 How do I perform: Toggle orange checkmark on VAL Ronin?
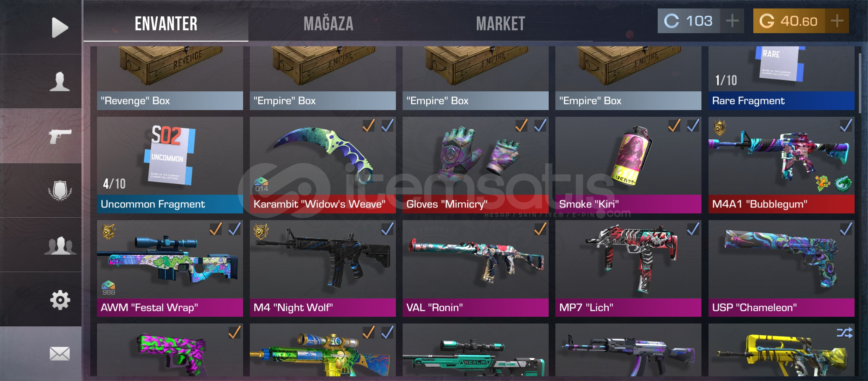point(540,229)
